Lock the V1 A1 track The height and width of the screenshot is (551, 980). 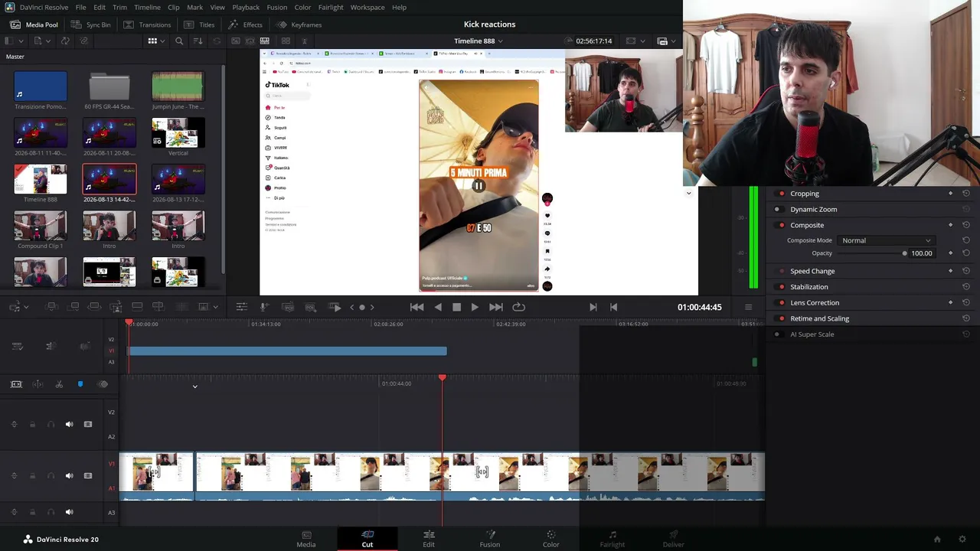pos(32,476)
